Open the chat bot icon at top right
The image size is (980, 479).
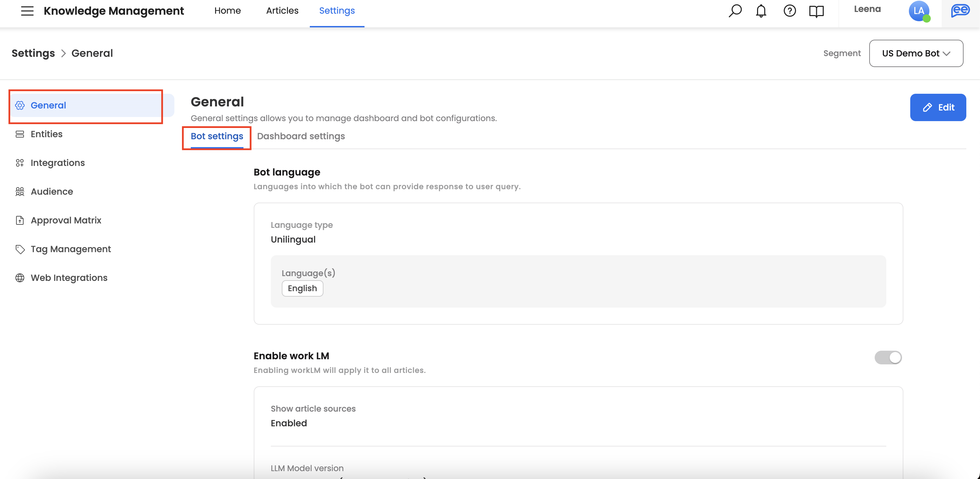click(x=960, y=11)
